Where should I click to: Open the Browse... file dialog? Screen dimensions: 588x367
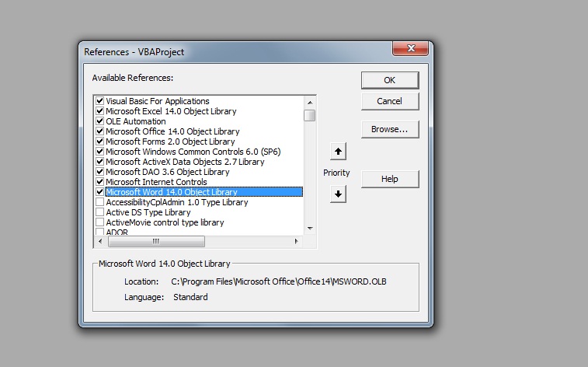click(x=389, y=129)
